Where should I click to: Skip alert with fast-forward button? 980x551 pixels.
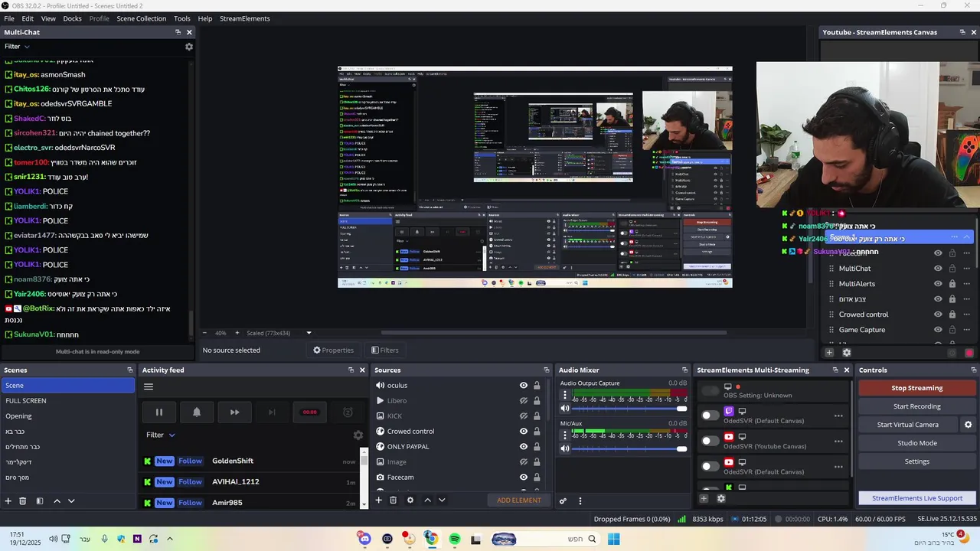tap(234, 412)
